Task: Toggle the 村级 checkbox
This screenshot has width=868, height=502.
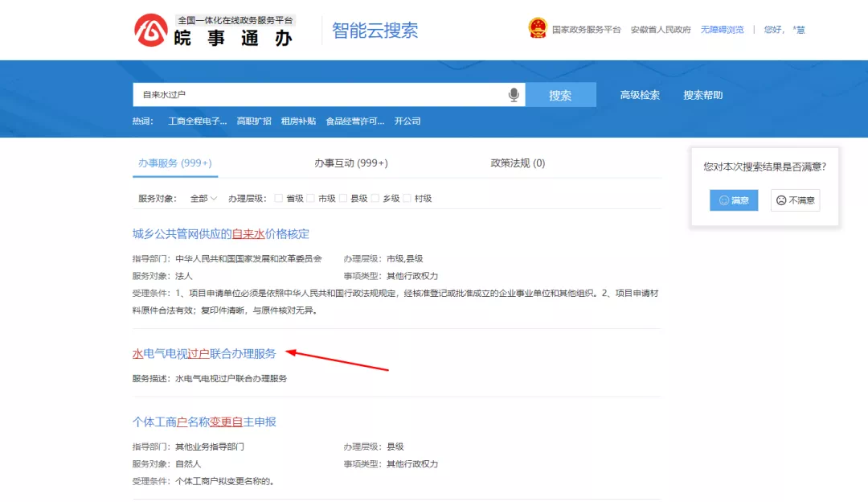Action: tap(407, 198)
